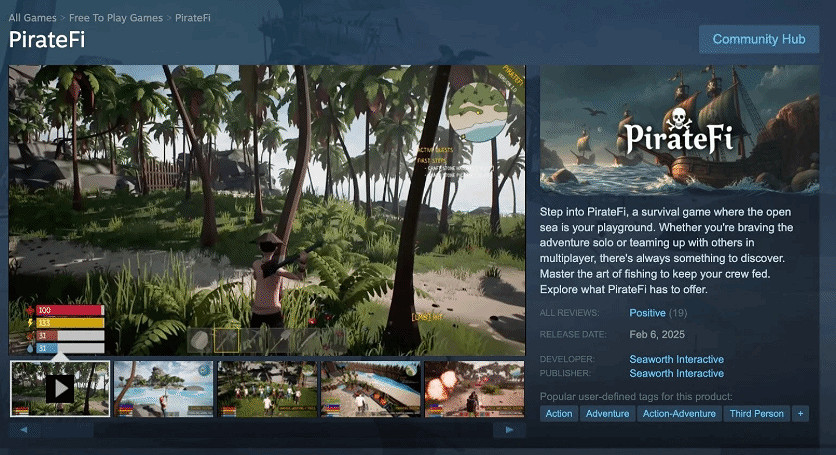Select the third screenshot thumbnail
The width and height of the screenshot is (836, 455).
(x=267, y=389)
